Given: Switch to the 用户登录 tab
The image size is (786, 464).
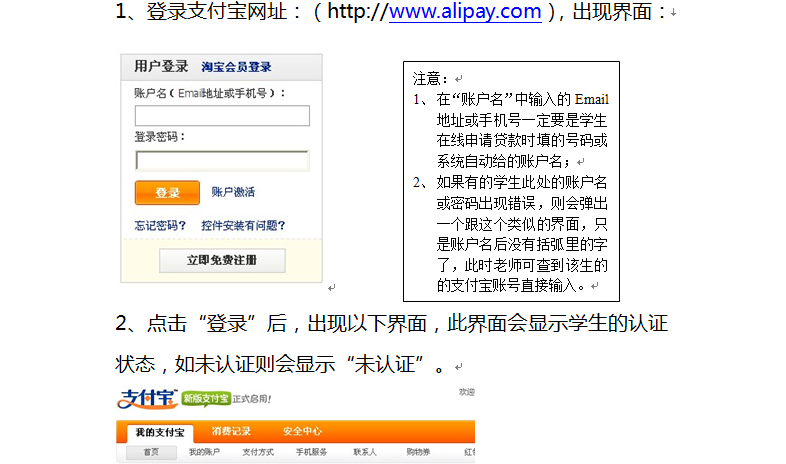Looking at the screenshot, I should 161,67.
